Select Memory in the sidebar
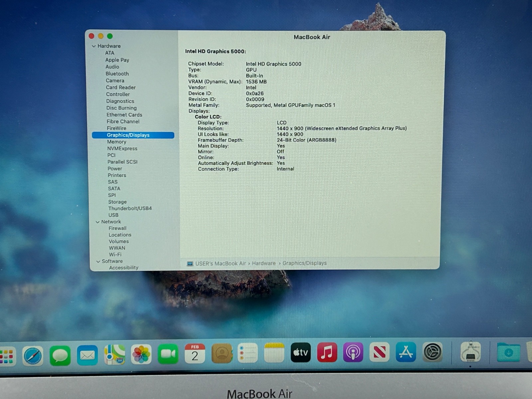 (116, 142)
